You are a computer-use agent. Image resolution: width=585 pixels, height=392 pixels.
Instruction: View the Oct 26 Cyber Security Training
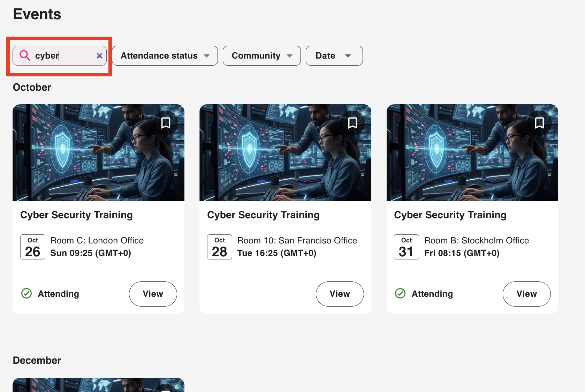(153, 294)
